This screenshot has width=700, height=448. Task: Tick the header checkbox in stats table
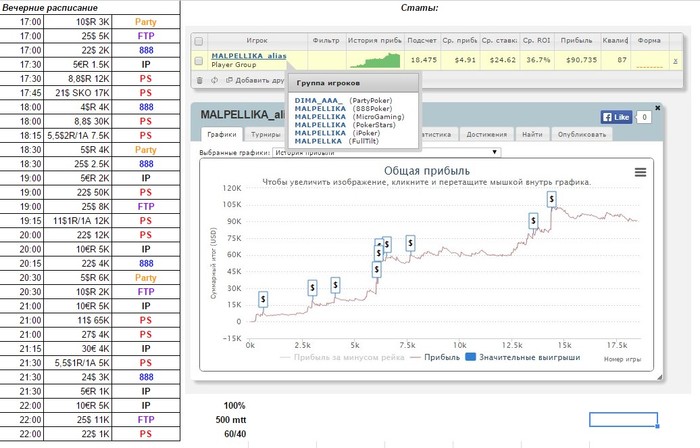click(199, 41)
